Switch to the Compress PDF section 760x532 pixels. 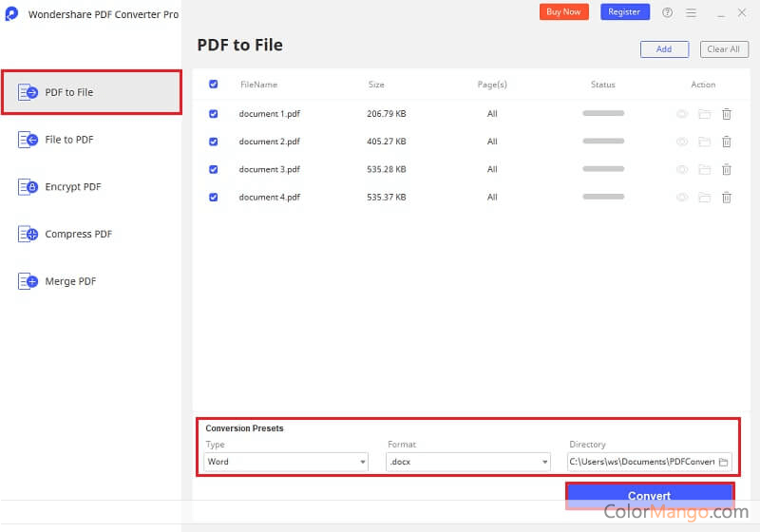pos(78,234)
